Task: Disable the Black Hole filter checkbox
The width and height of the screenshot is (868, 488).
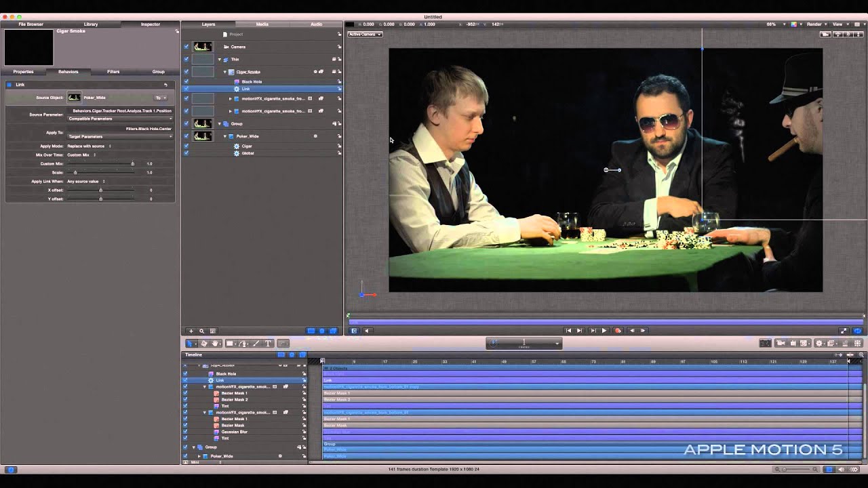Action: click(x=186, y=81)
